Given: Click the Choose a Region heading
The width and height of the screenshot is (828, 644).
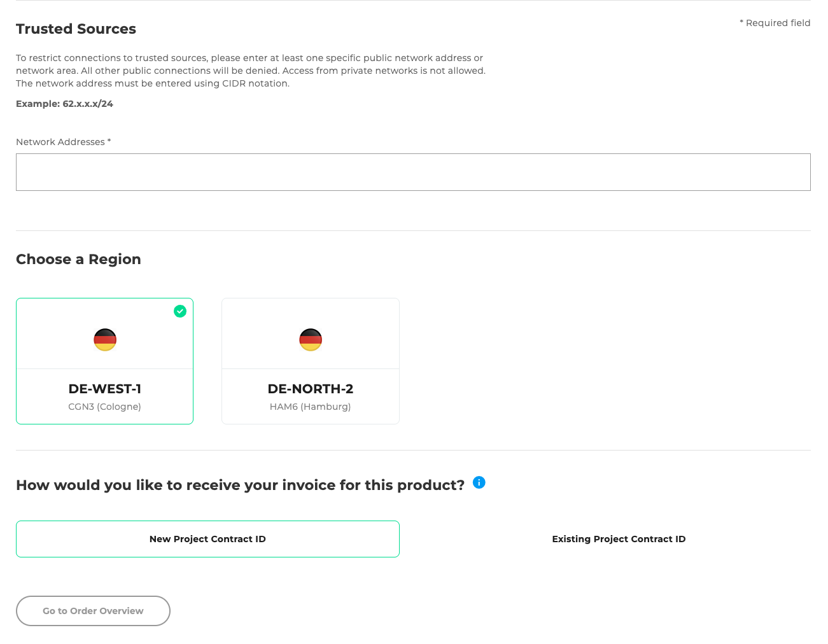Looking at the screenshot, I should click(78, 260).
